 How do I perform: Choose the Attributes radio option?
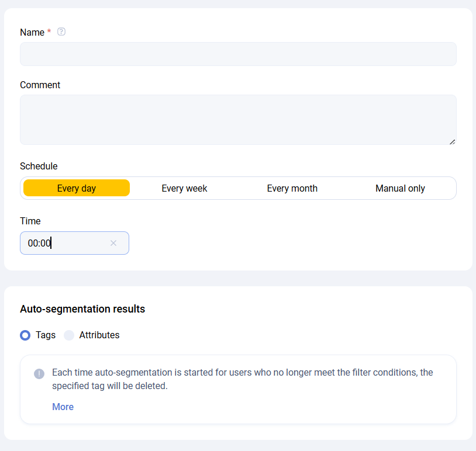point(69,335)
